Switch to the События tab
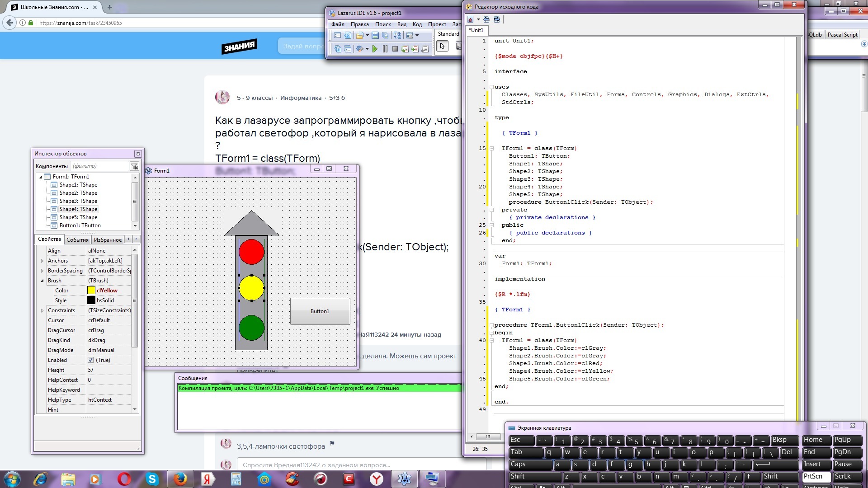The width and height of the screenshot is (868, 488). 77,240
